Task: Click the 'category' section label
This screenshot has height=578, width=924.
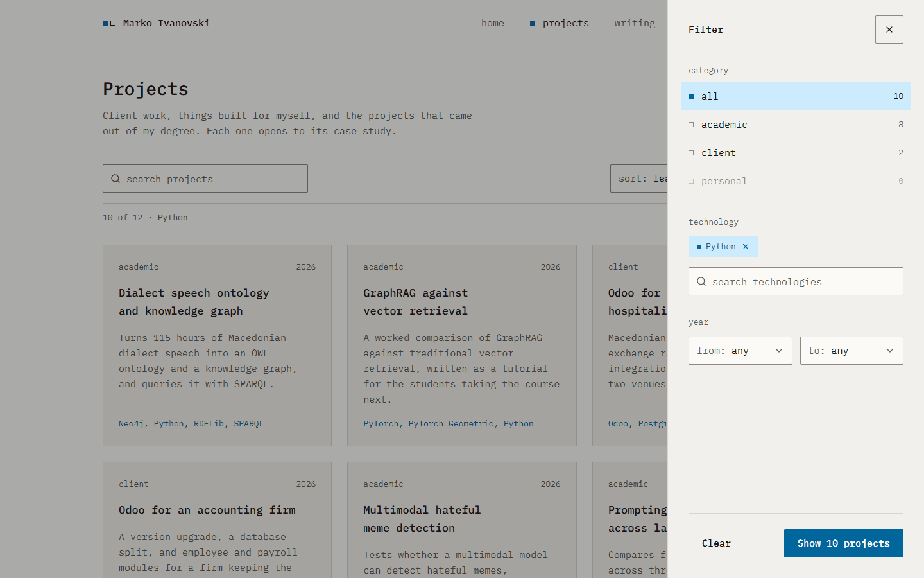Action: click(708, 71)
